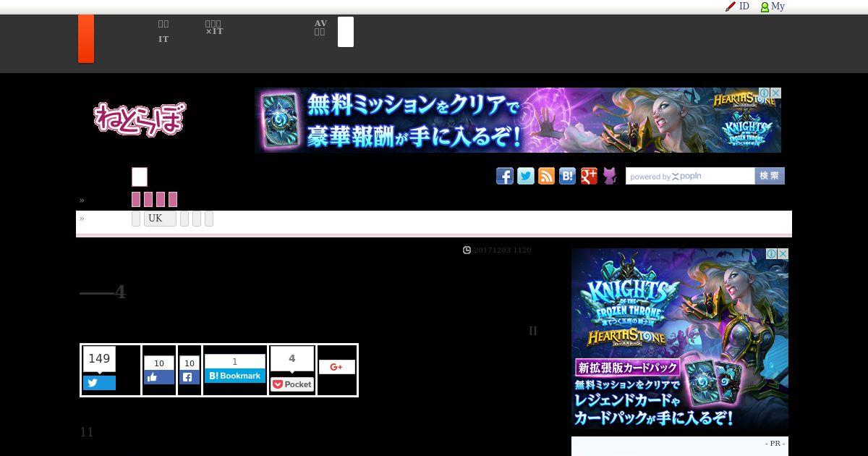
Task: Click the purple cat mascot icon
Action: [610, 176]
